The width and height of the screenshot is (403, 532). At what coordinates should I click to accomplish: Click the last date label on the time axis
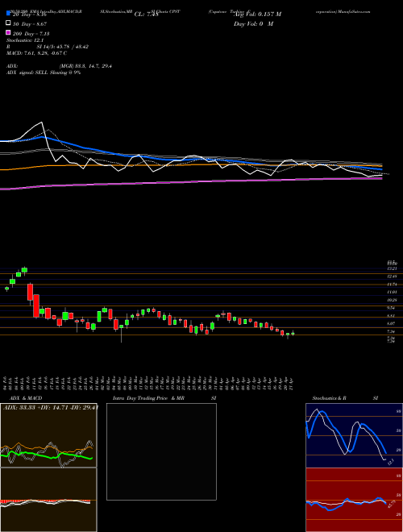pyautogui.click(x=292, y=382)
